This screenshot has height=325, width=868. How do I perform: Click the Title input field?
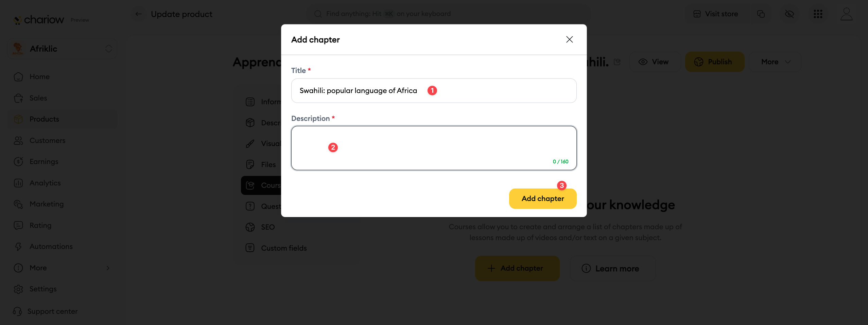coord(433,91)
